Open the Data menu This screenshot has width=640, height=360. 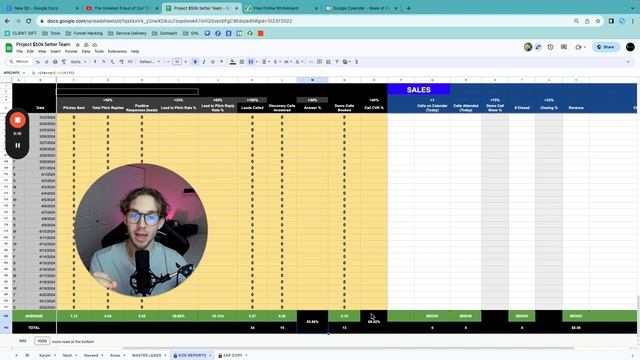click(86, 51)
